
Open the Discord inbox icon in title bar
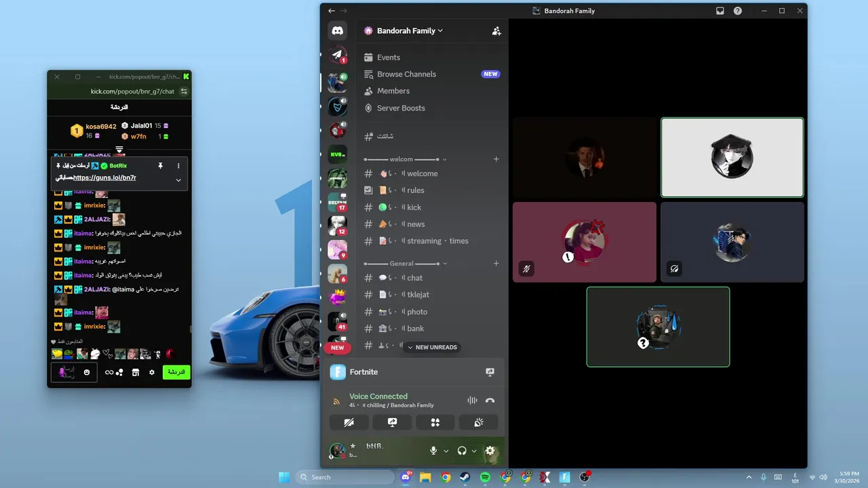(x=720, y=11)
